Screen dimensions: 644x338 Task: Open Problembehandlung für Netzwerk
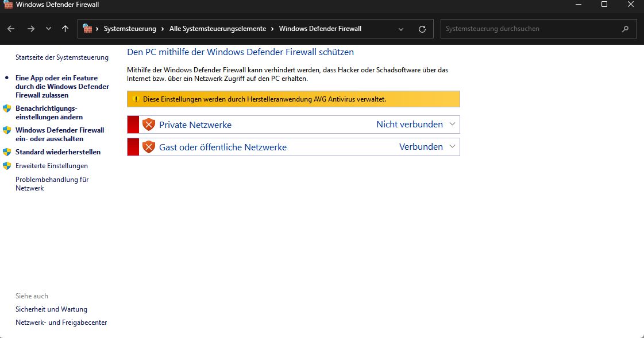(x=52, y=184)
